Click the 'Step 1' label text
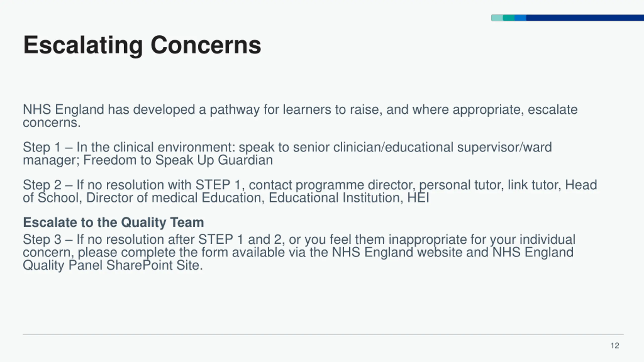Screen dimensions: 644x362 click(x=42, y=148)
